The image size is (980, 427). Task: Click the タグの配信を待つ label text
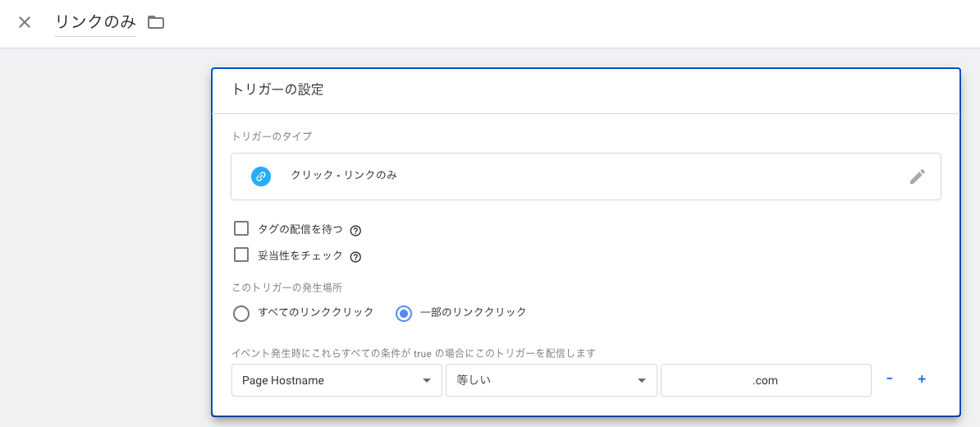pyautogui.click(x=300, y=229)
